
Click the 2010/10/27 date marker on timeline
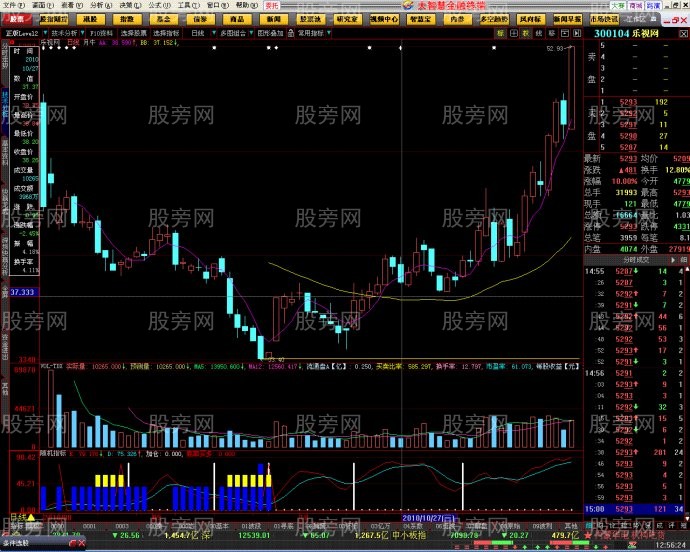point(429,518)
